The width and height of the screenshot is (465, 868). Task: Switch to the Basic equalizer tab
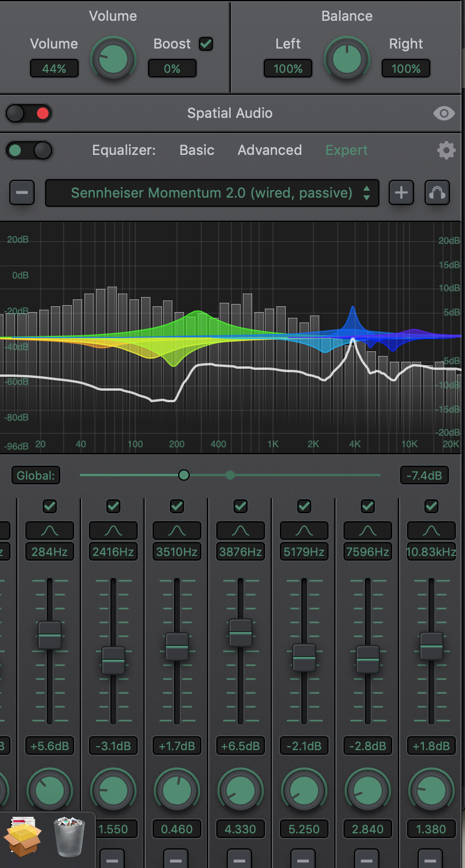[197, 150]
